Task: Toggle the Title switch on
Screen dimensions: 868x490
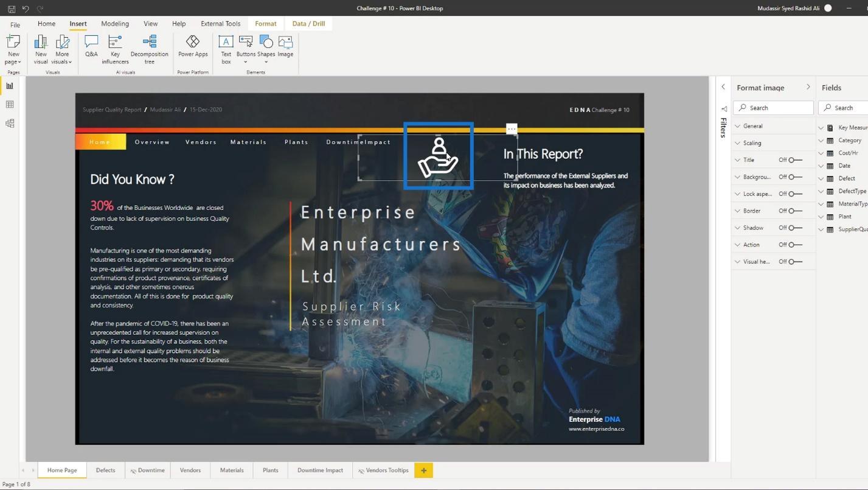Action: click(x=795, y=160)
